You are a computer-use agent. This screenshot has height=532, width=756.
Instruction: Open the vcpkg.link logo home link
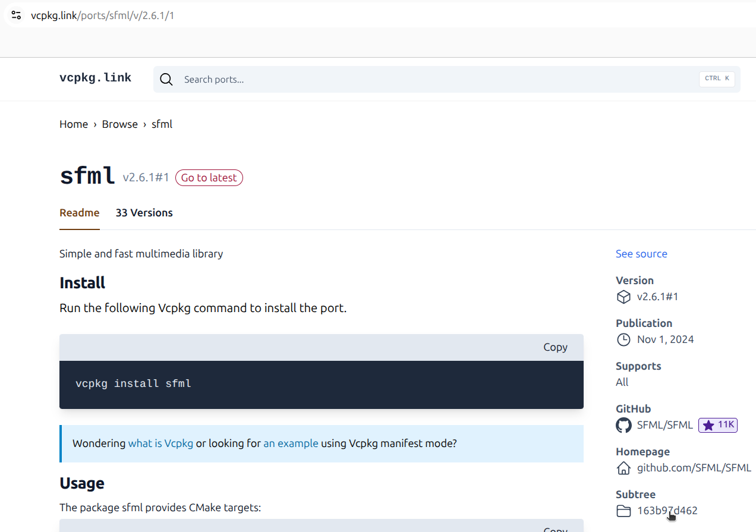[x=96, y=78]
